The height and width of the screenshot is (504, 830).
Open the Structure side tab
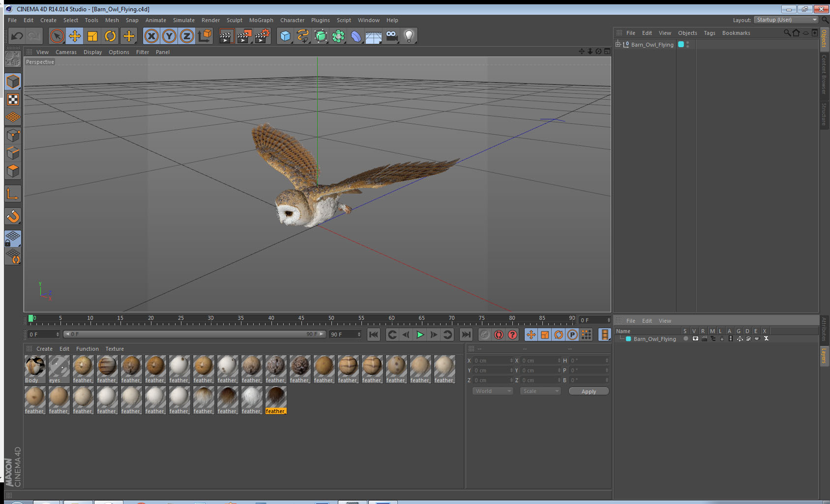tap(824, 114)
